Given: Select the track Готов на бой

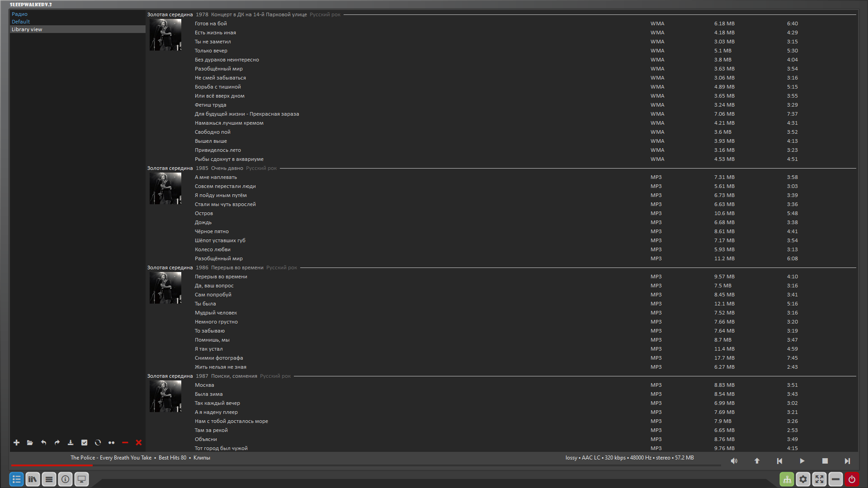Looking at the screenshot, I should [211, 23].
